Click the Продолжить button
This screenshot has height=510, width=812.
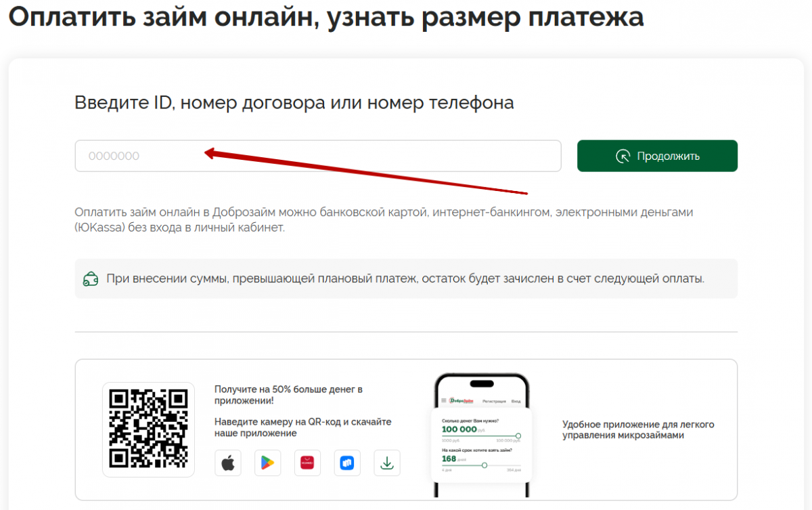[657, 156]
